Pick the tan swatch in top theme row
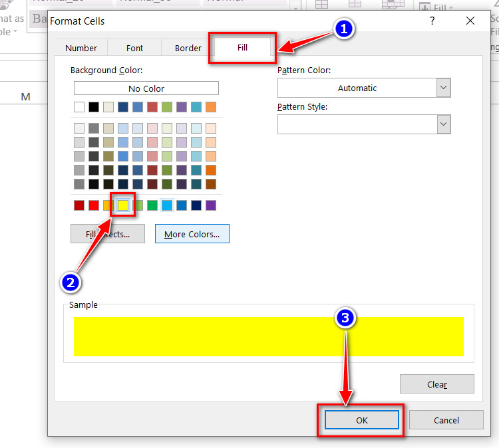Screen dimensions: 499x448 pos(108,107)
